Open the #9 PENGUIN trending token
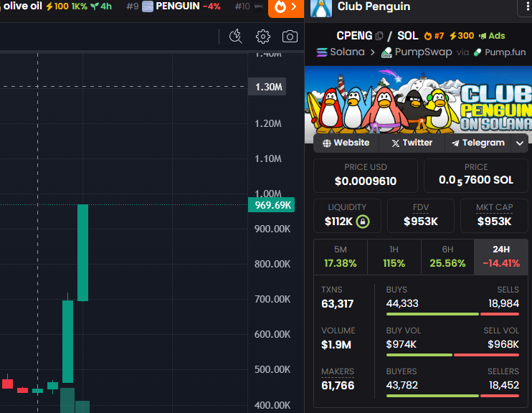This screenshot has height=413, width=532. (174, 6)
